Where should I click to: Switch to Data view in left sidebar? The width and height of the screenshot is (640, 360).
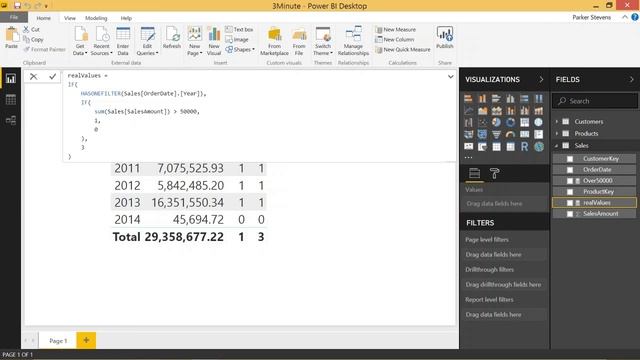click(11, 100)
